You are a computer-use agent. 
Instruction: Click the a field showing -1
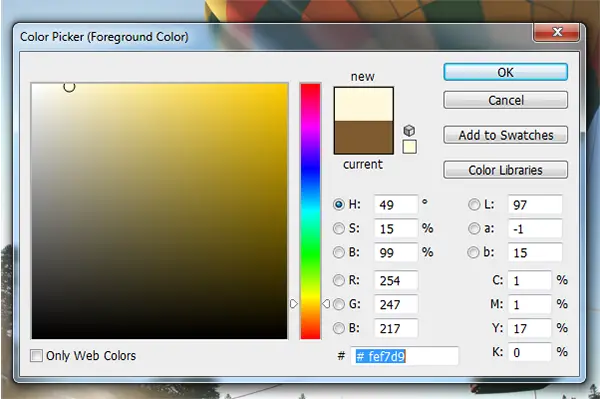[535, 228]
